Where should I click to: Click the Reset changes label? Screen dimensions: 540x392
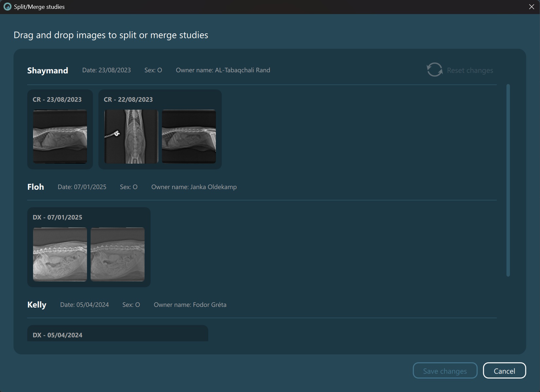470,70
